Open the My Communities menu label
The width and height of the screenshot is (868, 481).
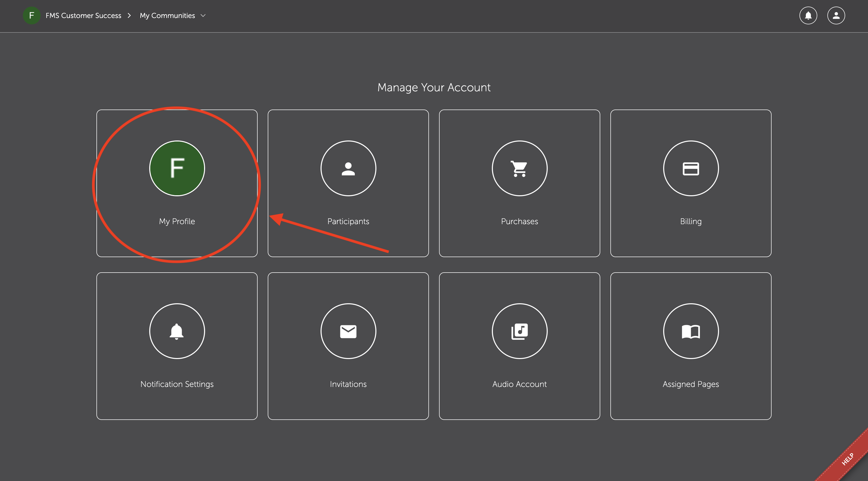click(167, 15)
